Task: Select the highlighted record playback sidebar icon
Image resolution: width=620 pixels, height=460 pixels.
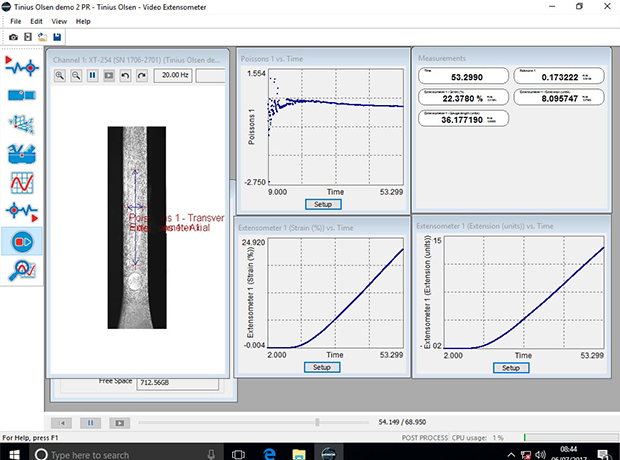Action: tap(22, 240)
